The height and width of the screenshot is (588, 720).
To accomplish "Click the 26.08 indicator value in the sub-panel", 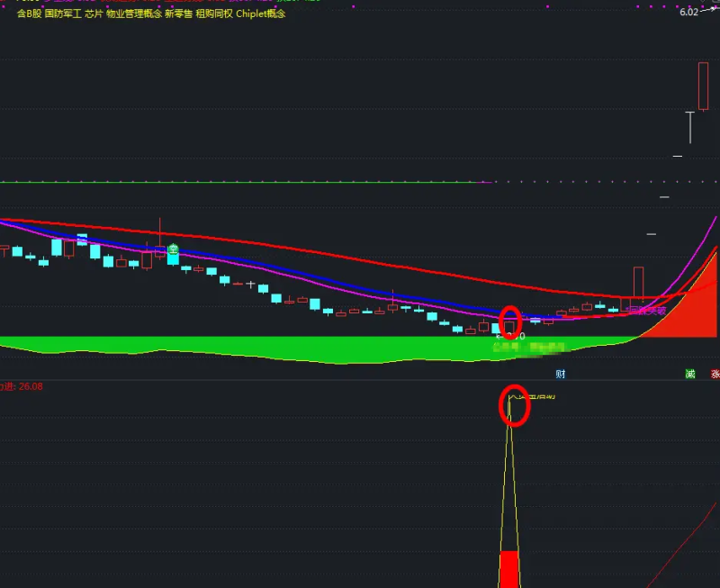I will click(x=30, y=386).
